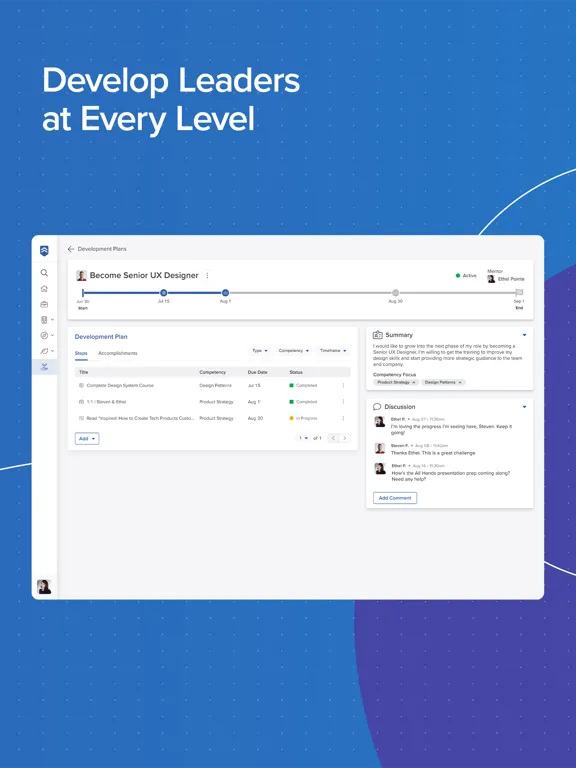The image size is (576, 768).
Task: Click the Due Date column header
Action: tap(258, 372)
